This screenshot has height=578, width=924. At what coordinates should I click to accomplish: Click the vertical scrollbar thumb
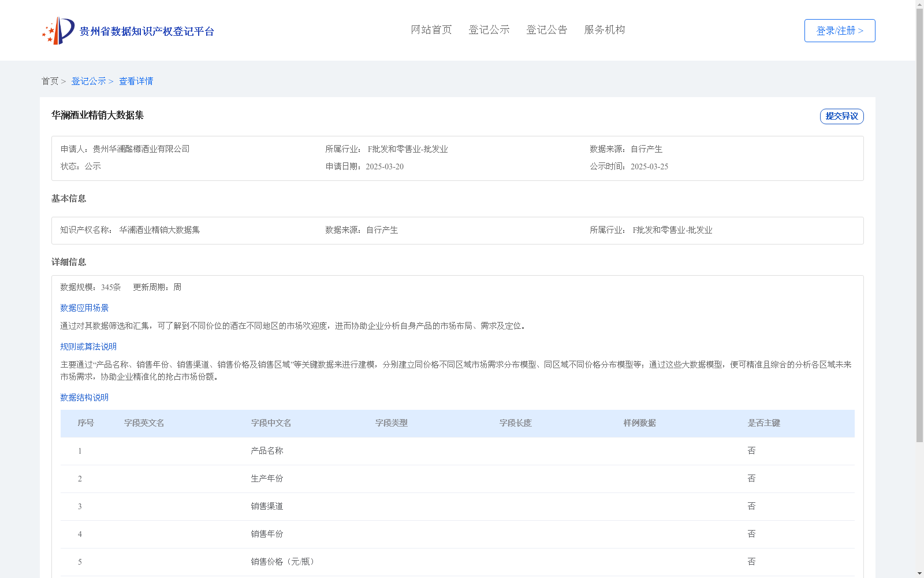point(919,225)
